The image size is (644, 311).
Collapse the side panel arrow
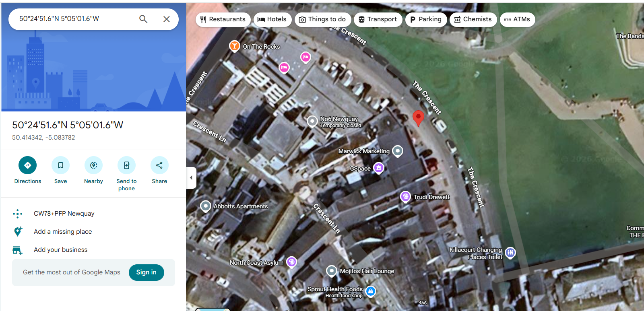191,177
